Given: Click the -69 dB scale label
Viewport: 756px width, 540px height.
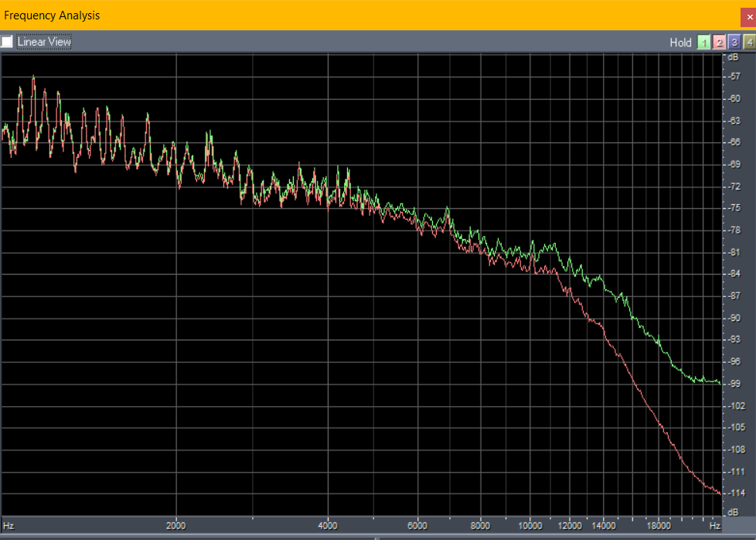Looking at the screenshot, I should [x=734, y=164].
